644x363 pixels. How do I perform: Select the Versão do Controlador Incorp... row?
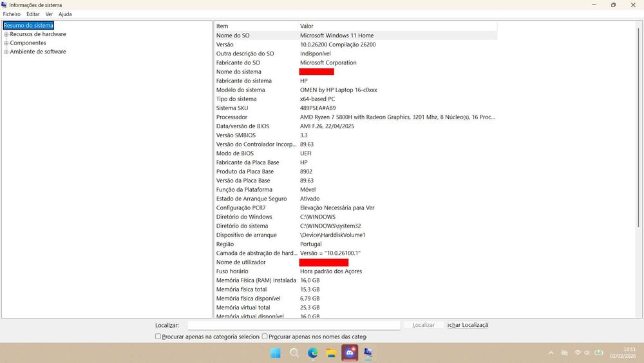pos(355,144)
